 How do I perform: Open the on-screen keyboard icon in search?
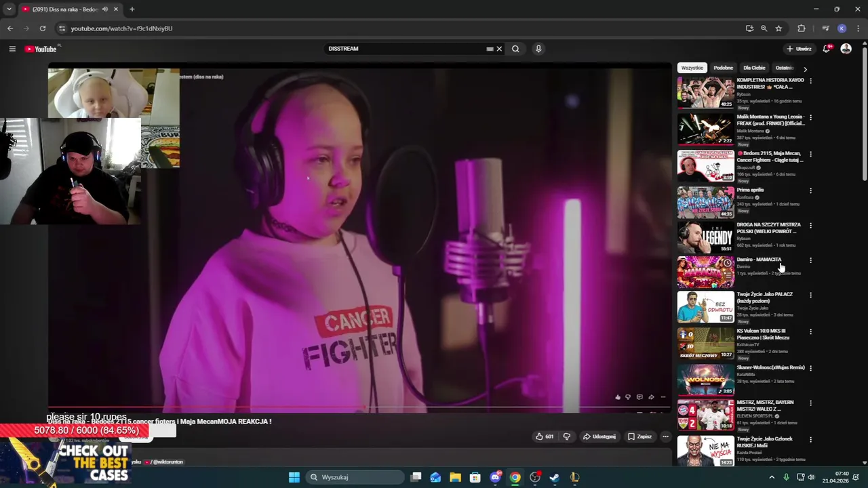490,49
